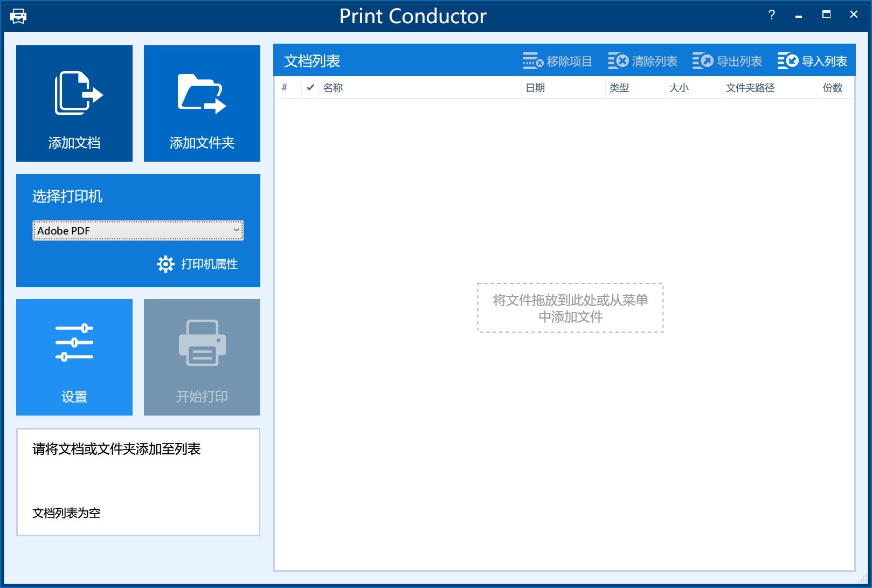Click the Add Documents (添加文档) tile

[74, 103]
